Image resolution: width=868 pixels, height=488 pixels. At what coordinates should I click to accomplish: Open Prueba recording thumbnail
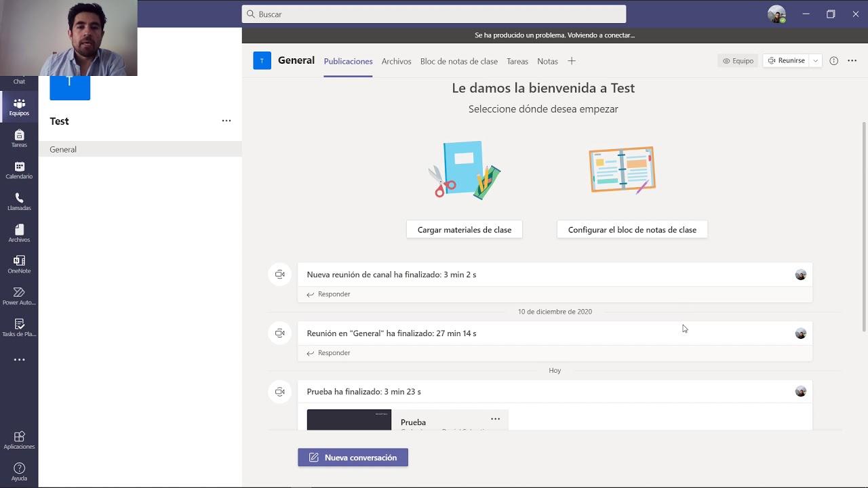click(349, 420)
